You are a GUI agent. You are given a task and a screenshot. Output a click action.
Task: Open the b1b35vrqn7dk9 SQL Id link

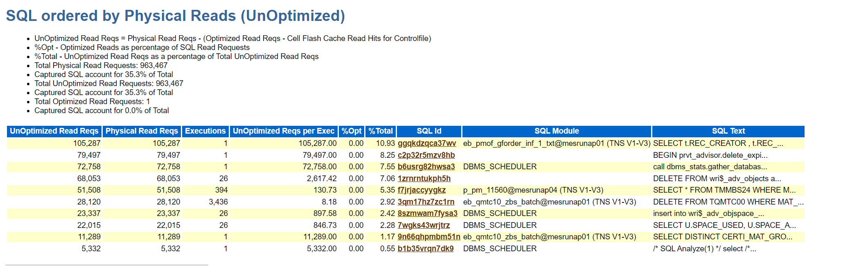pyautogui.click(x=425, y=249)
